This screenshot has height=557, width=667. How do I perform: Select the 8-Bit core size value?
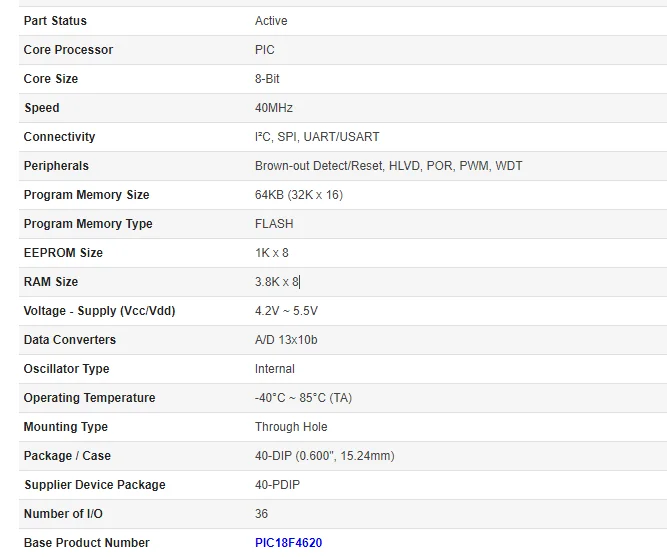coord(267,79)
